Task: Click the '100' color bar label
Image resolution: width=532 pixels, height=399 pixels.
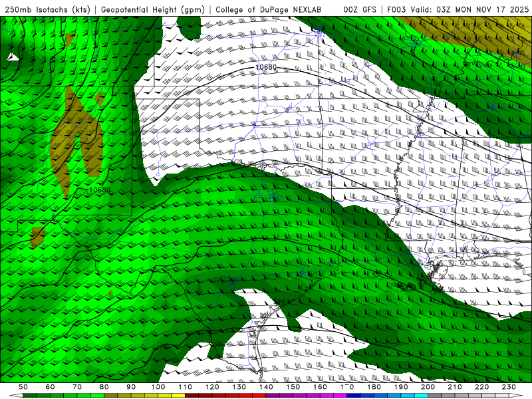Action: (x=158, y=387)
